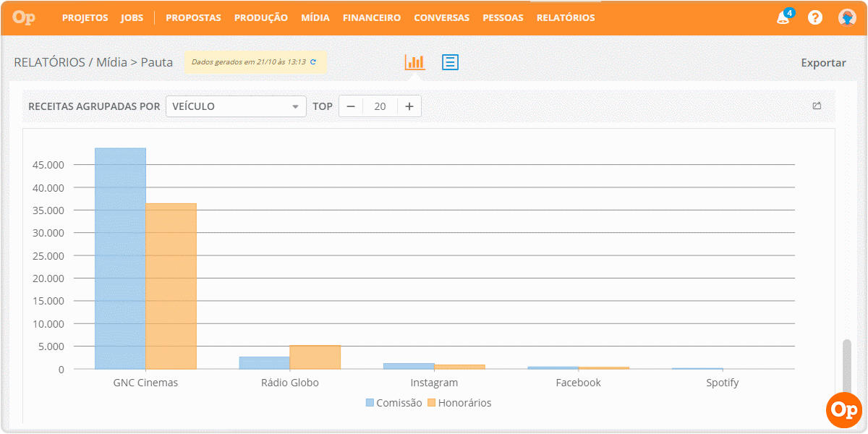This screenshot has width=868, height=434.
Task: Open the VEÍCULO grouping dropdown
Action: click(236, 106)
